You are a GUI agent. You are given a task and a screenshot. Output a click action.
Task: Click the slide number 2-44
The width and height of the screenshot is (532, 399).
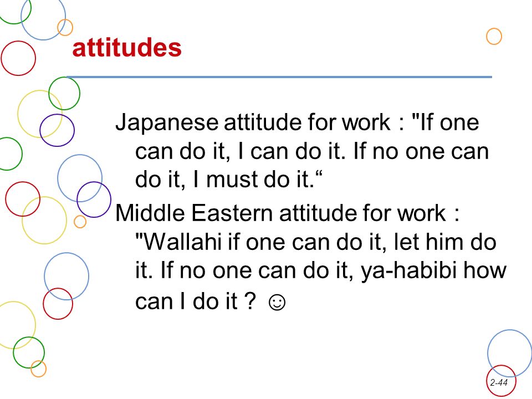(x=499, y=382)
